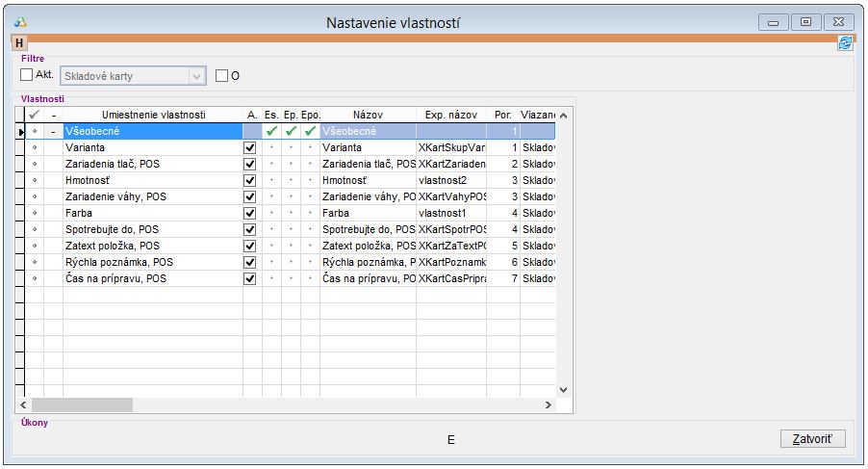
Task: Click green checkmark in Es. column of Všeobecné
Action: pyautogui.click(x=271, y=131)
